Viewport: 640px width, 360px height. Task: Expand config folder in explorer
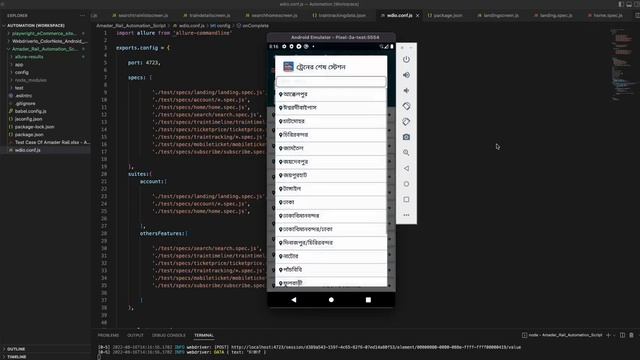pyautogui.click(x=22, y=72)
